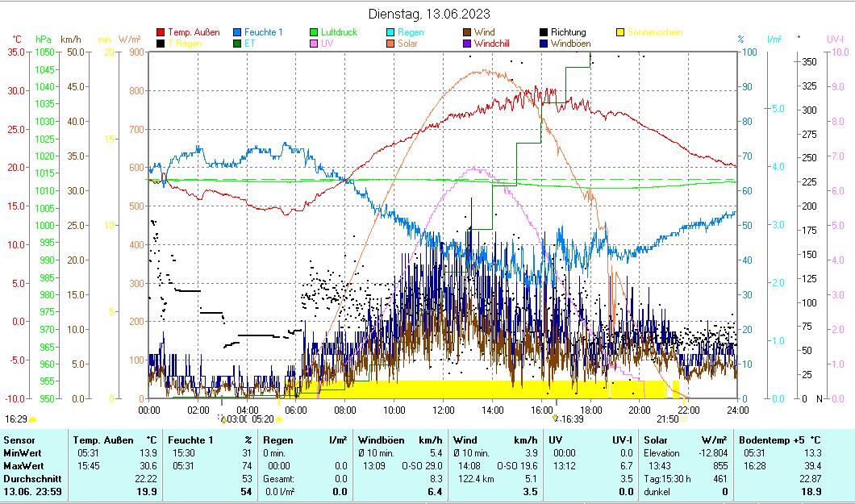Click the yellow Sonnenschein legend swatch
The width and height of the screenshot is (855, 504).
[x=620, y=33]
